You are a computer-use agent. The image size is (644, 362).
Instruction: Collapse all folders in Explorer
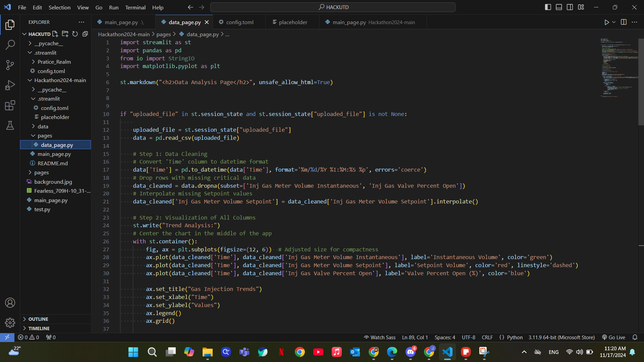(85, 34)
